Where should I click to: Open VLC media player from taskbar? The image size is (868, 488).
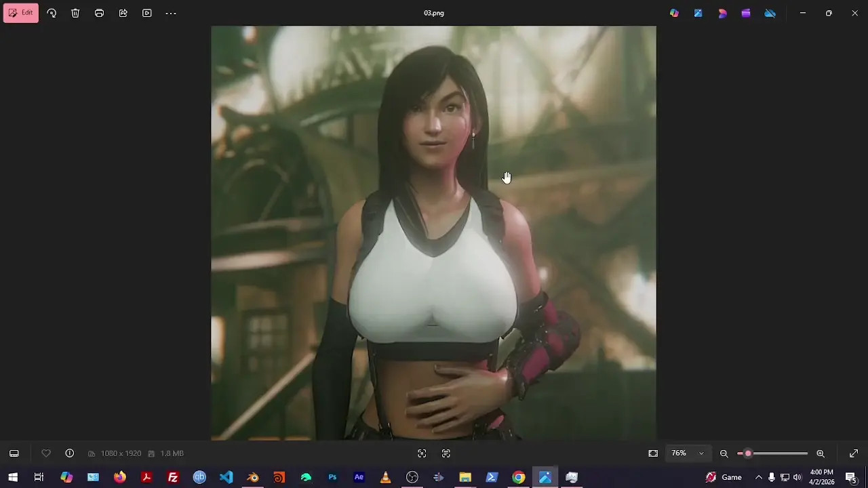click(385, 477)
